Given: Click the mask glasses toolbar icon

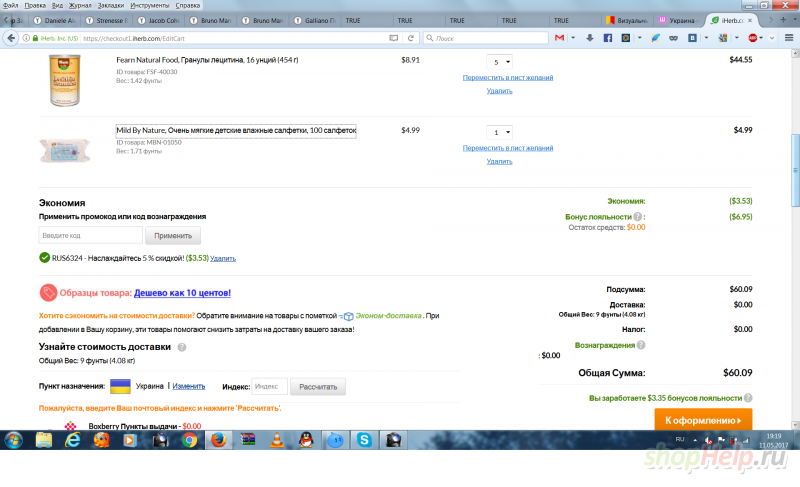Looking at the screenshot, I should point(673,38).
